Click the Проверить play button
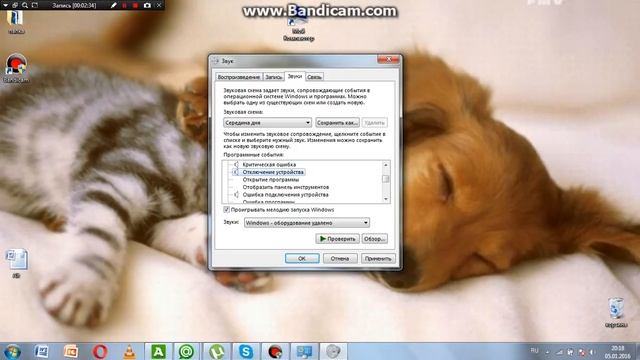640x360 pixels. 337,239
